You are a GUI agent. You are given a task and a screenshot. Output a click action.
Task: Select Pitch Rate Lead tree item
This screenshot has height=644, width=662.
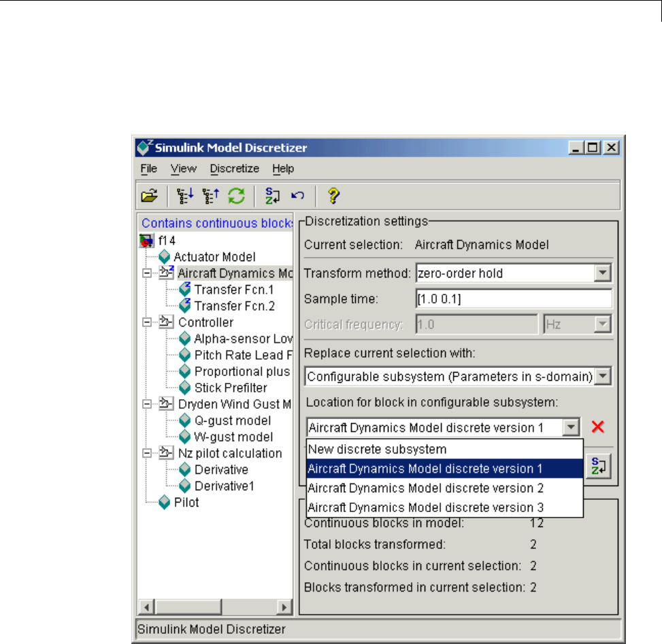coord(243,355)
